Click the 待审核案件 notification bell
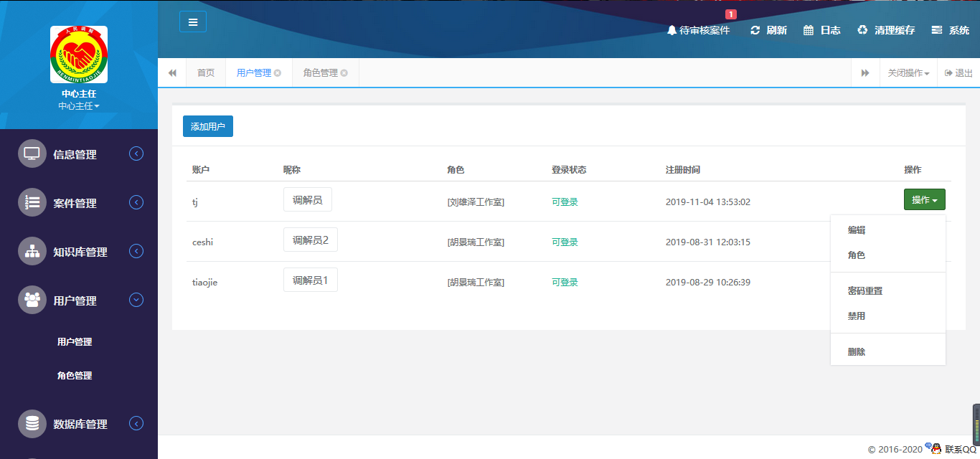The image size is (980, 459). [x=698, y=30]
